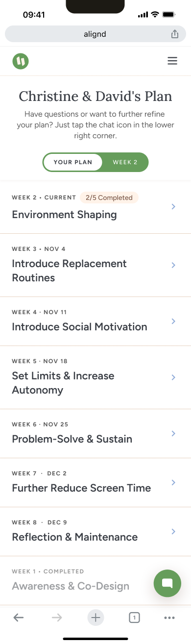
Task: Tap the 2/5 Completed progress badge
Action: 109,198
